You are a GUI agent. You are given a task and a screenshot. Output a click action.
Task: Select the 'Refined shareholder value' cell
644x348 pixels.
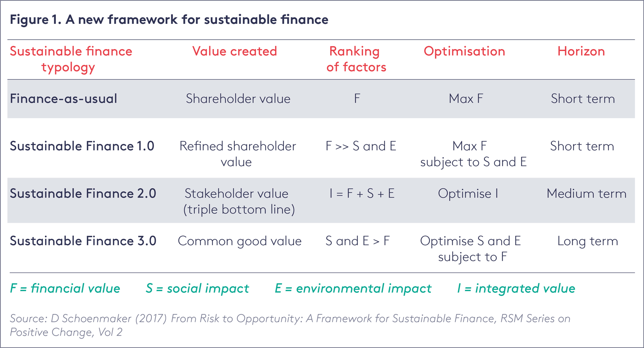click(237, 154)
